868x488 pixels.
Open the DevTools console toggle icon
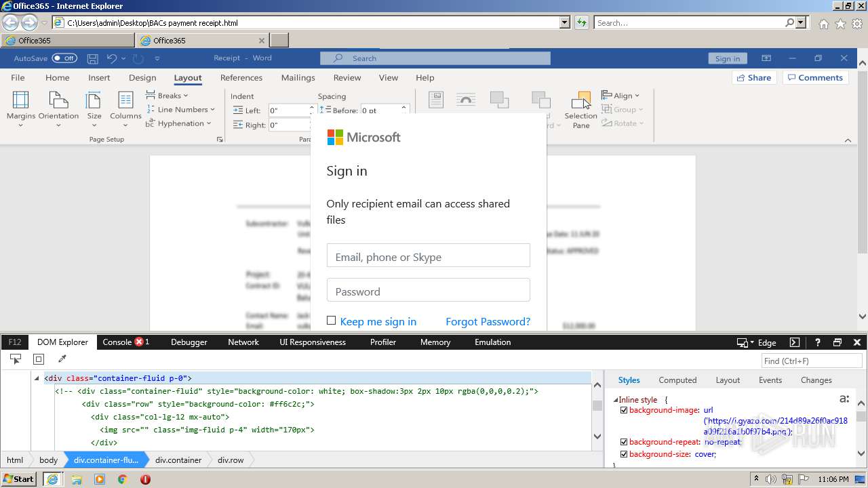[x=795, y=342]
